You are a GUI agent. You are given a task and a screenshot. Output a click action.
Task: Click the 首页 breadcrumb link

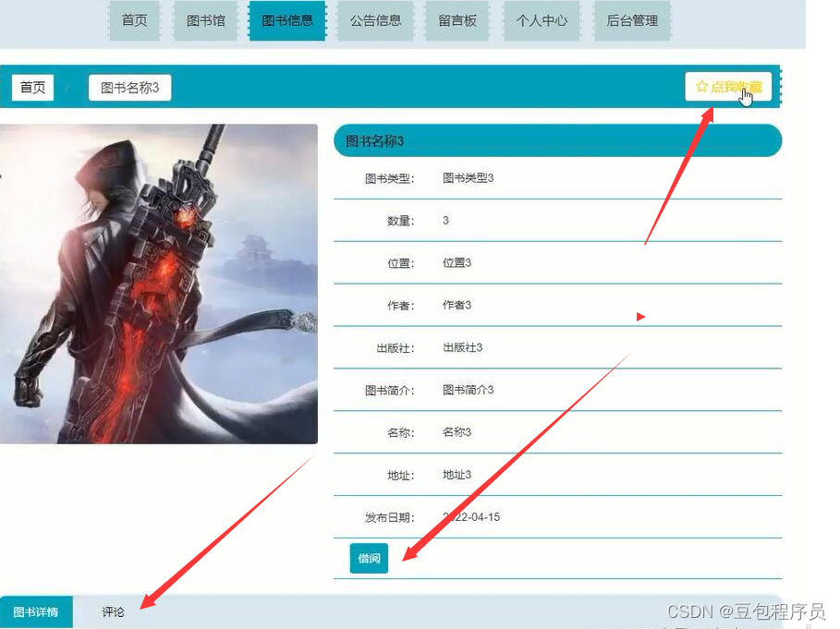32,87
